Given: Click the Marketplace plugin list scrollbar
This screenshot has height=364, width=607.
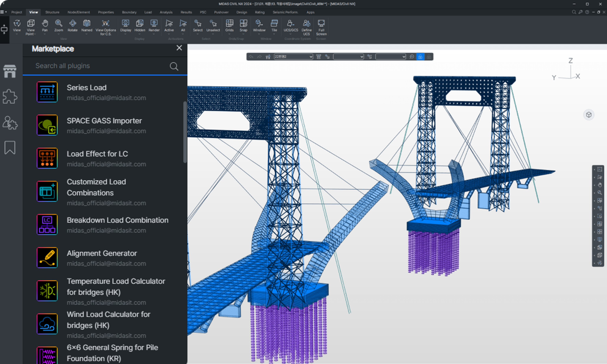Looking at the screenshot, I should [185, 133].
